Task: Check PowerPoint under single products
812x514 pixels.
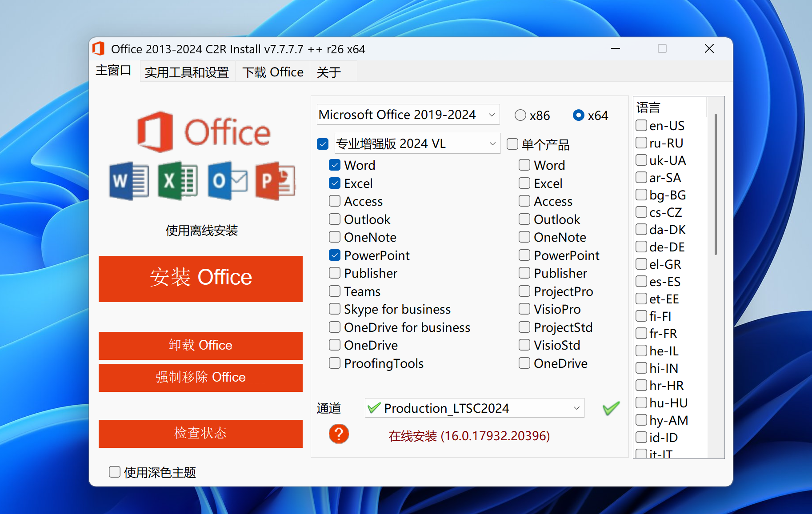Action: (524, 255)
